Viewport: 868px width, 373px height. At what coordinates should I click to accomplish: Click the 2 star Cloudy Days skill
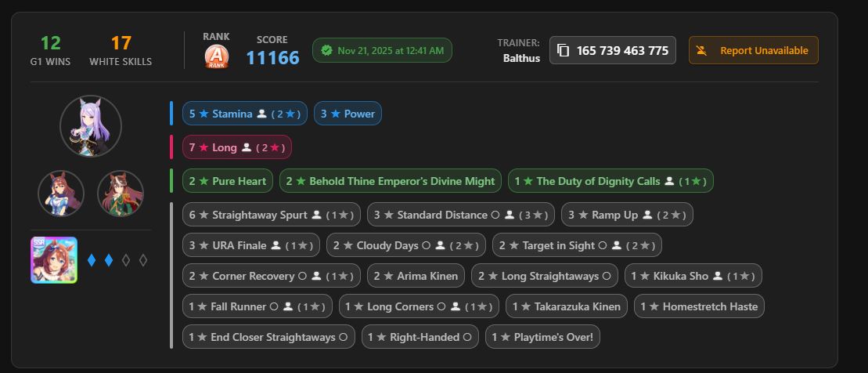point(405,245)
